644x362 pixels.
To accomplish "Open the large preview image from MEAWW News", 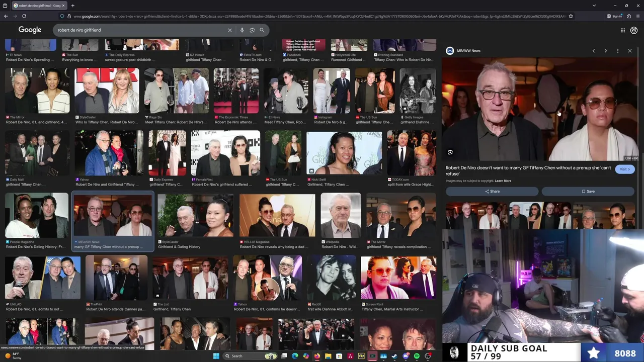I will (540, 109).
